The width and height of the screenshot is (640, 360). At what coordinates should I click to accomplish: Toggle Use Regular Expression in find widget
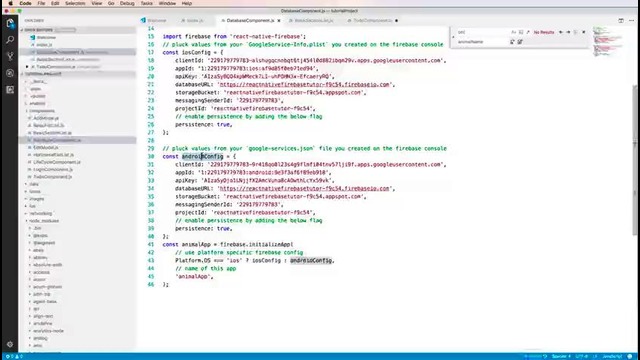(528, 32)
